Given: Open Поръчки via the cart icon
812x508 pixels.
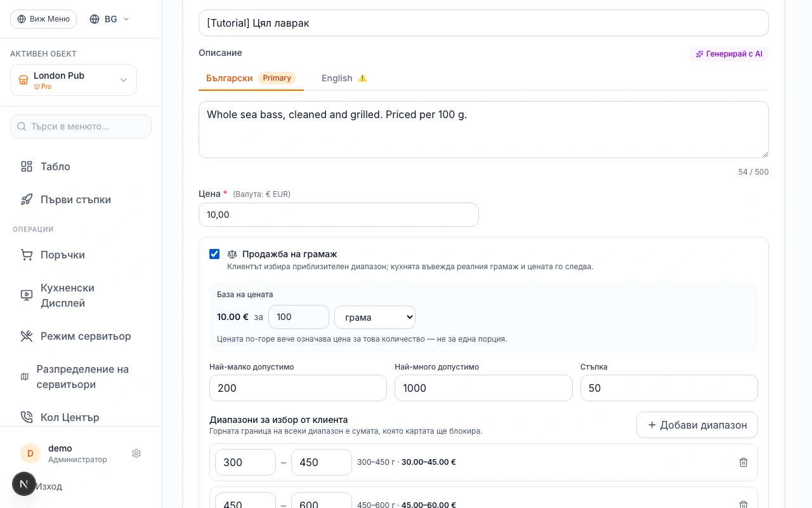Looking at the screenshot, I should (x=27, y=255).
